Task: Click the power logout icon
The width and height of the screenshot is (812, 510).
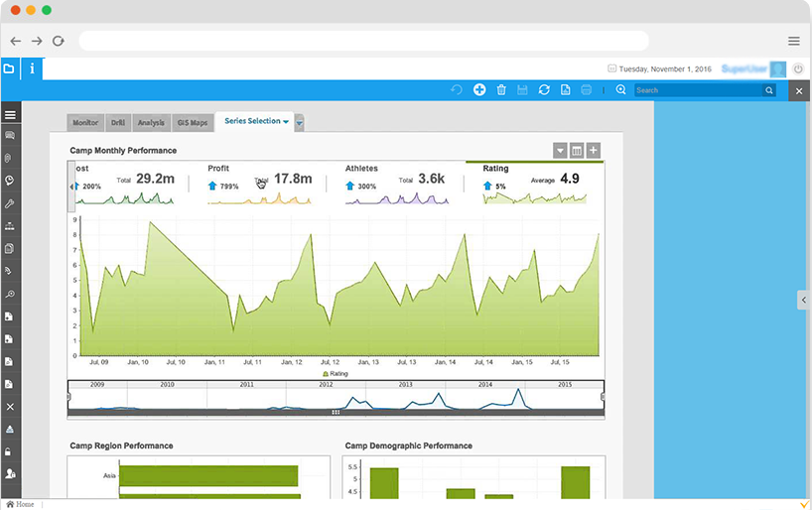Action: click(798, 69)
